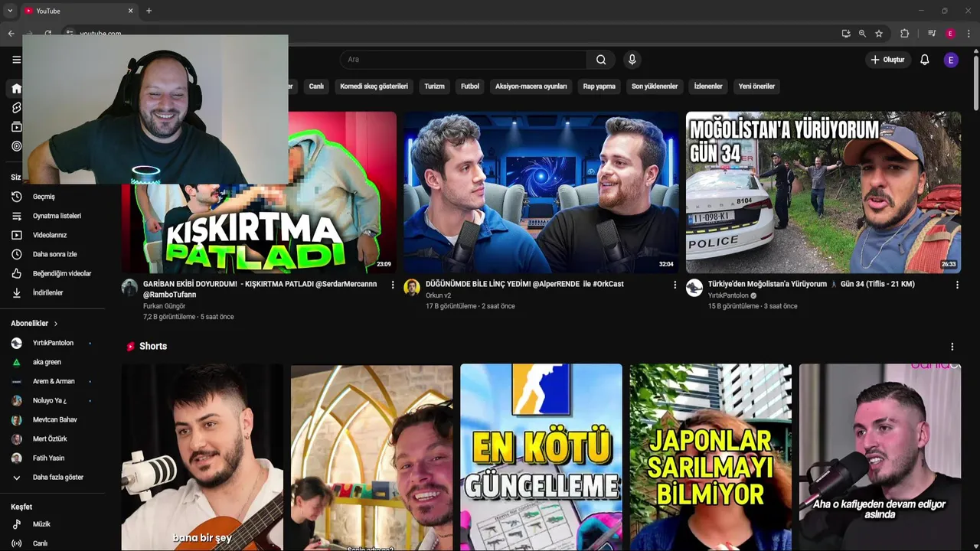Open the tab search dropdown arrow
This screenshot has width=980, height=551.
click(10, 11)
